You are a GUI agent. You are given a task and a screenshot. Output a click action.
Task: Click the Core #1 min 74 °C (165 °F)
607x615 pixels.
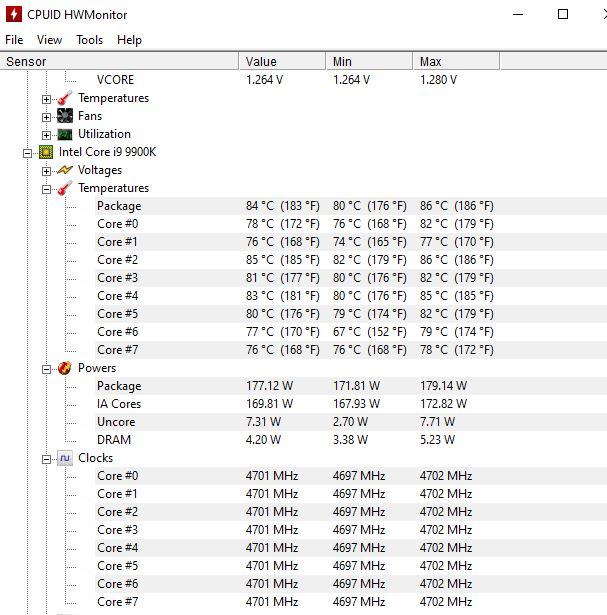coord(370,242)
